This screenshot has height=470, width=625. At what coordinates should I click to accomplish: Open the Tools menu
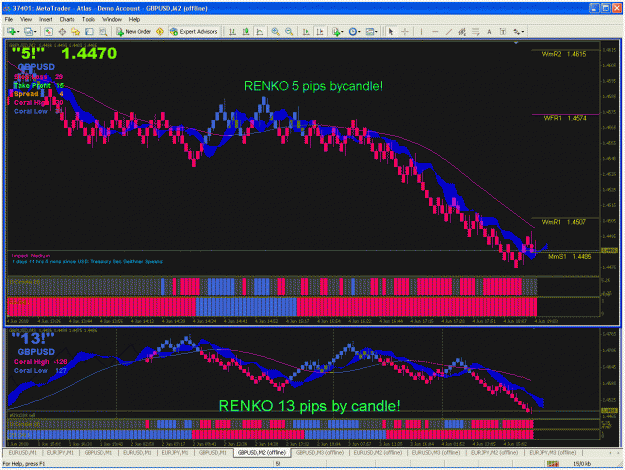[x=88, y=19]
